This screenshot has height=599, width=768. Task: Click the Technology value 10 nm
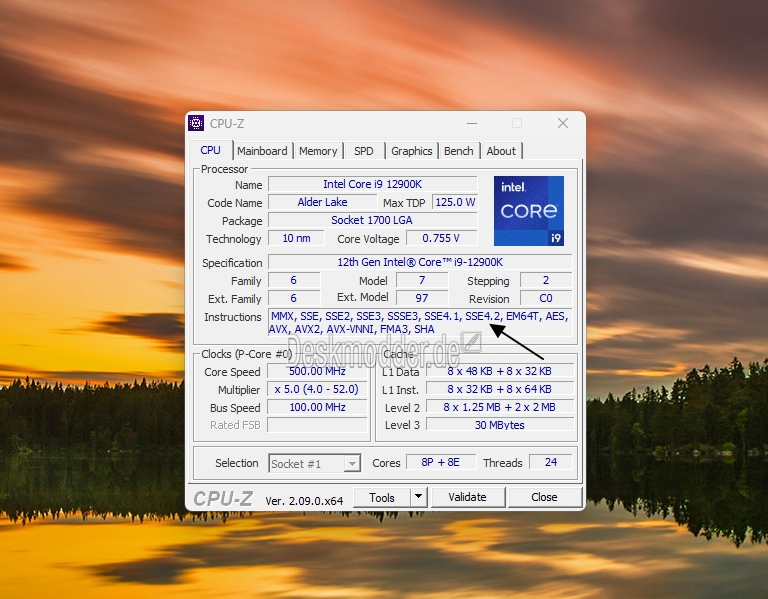[x=296, y=239]
